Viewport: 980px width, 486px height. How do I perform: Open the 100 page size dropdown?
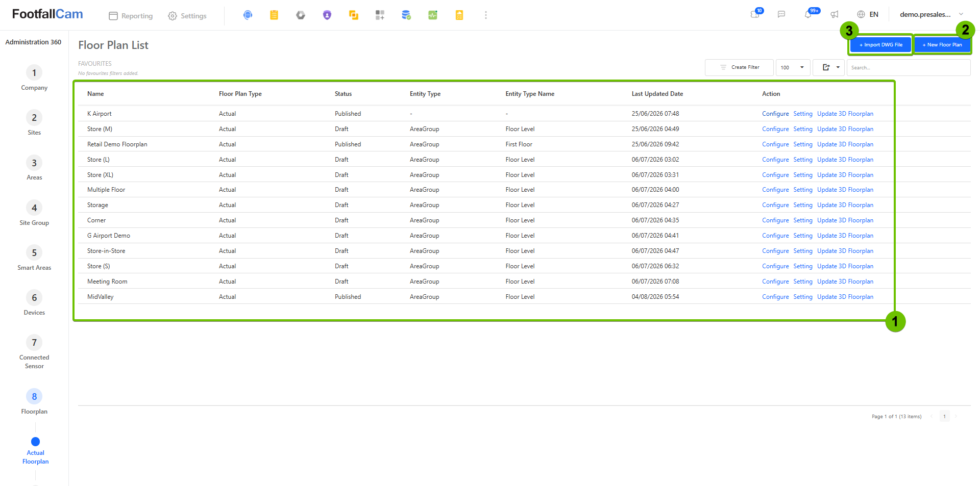tap(793, 67)
